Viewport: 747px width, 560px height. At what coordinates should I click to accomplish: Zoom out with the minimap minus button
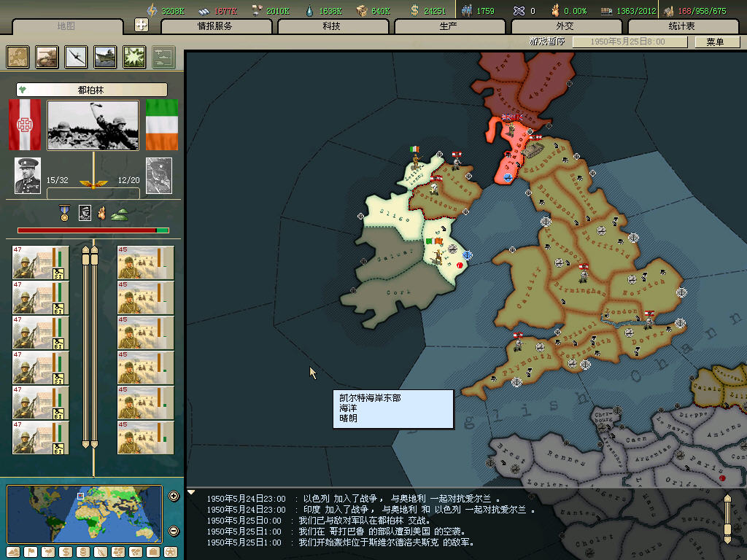174,531
